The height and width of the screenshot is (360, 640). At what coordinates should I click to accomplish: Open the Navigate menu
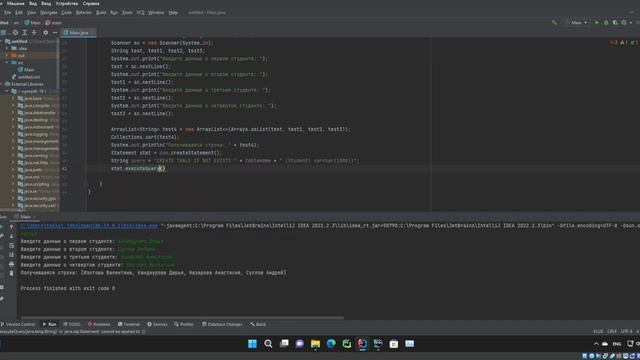coord(49,13)
